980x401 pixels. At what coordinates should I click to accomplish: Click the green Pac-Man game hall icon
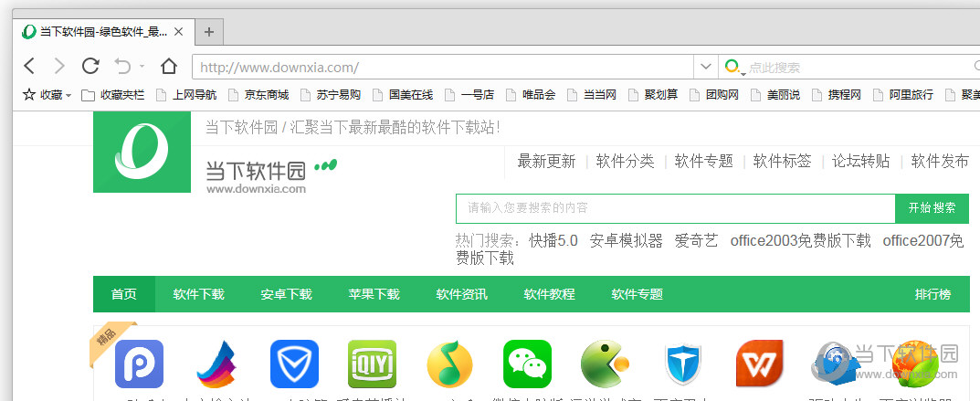605,364
